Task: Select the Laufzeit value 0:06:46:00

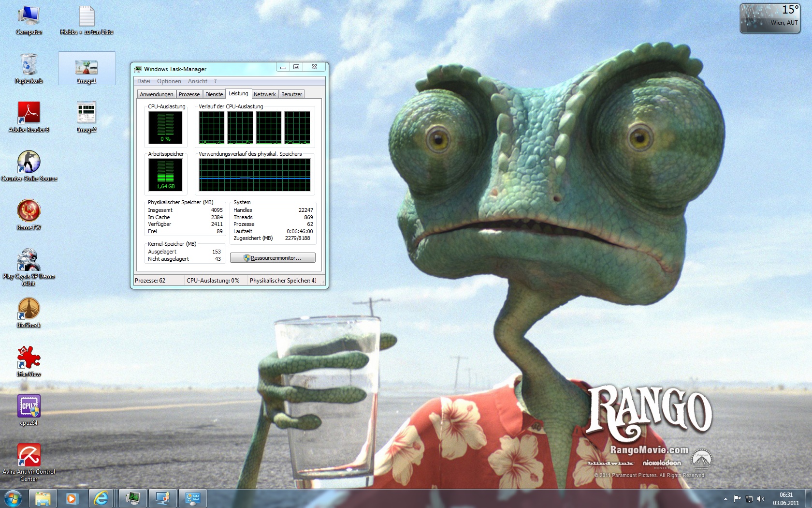Action: (x=300, y=231)
